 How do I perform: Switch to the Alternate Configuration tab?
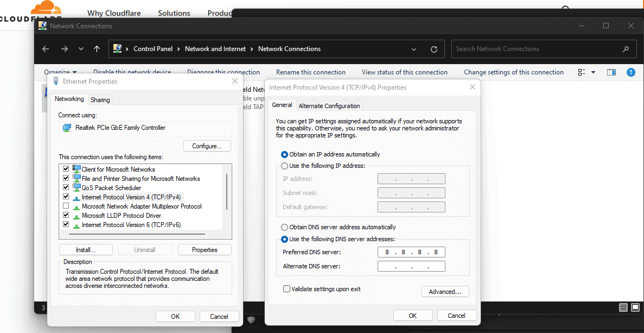[329, 105]
